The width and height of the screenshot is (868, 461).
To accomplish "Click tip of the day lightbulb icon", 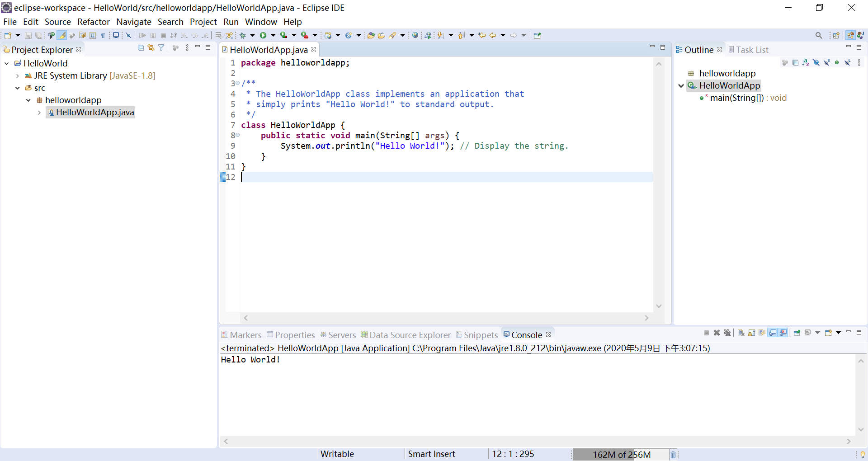I will pos(863,454).
